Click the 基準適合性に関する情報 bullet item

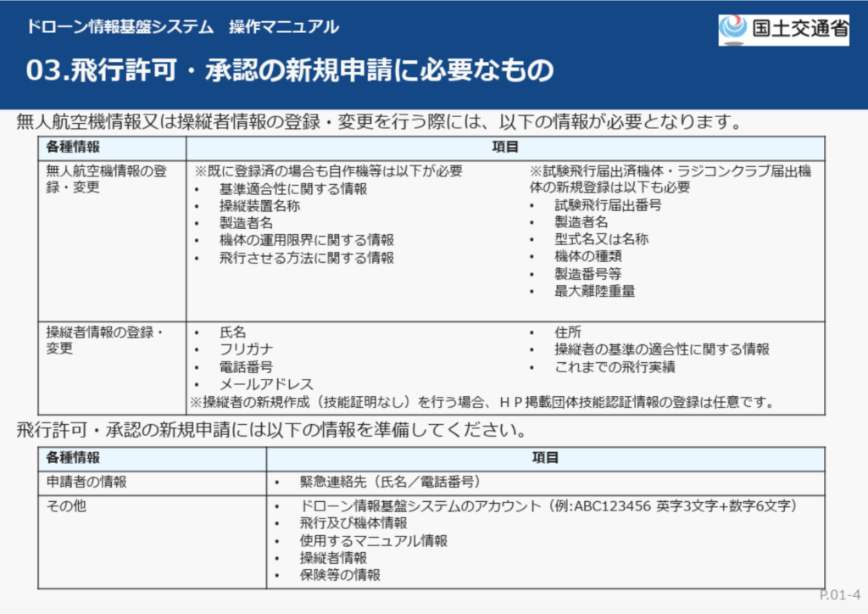[293, 189]
